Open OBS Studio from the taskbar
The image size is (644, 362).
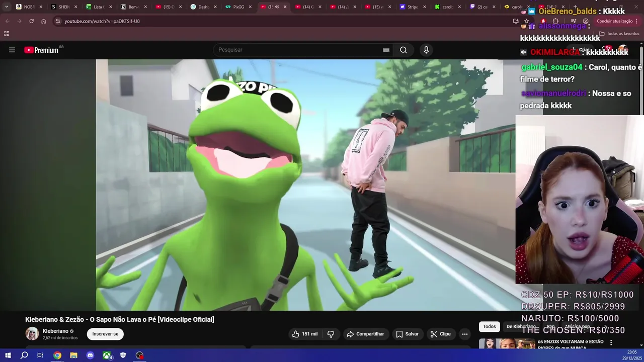[x=140, y=355]
